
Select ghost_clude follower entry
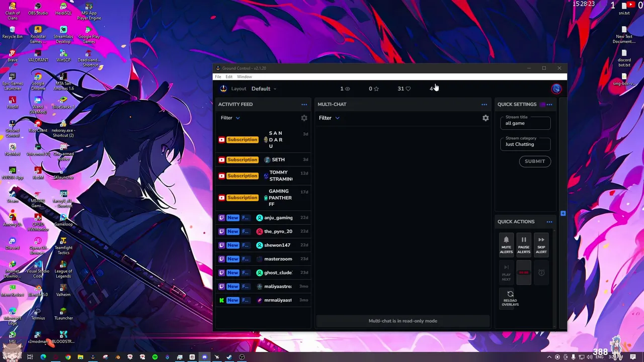tap(263, 273)
